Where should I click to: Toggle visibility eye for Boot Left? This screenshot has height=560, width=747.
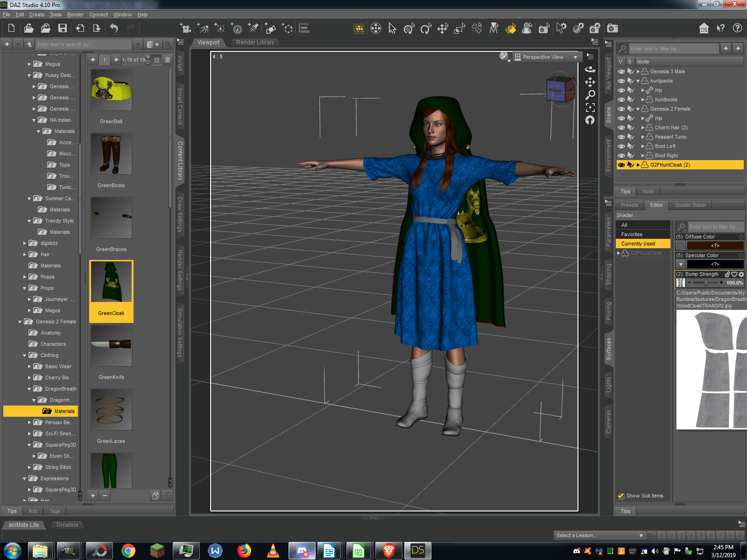coord(621,146)
